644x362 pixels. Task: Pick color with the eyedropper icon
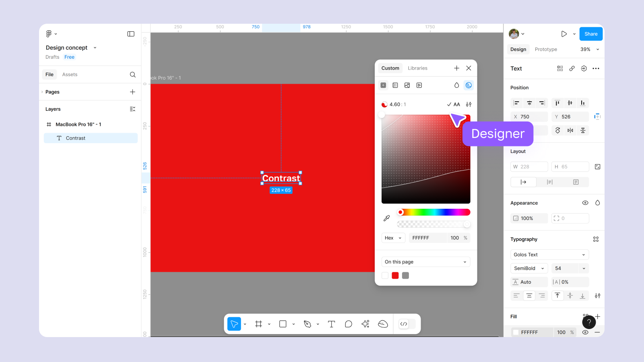[387, 218]
